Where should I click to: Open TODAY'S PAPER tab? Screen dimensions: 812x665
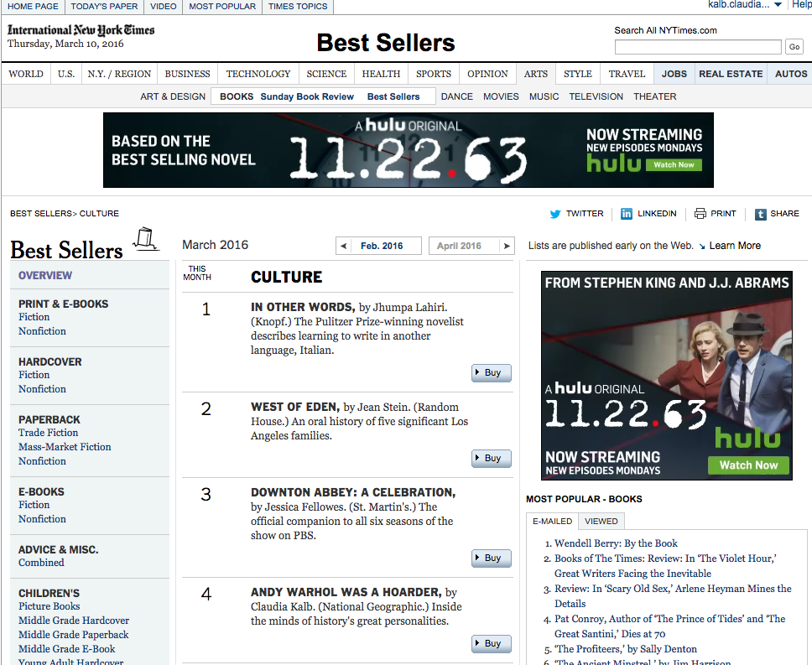click(x=104, y=6)
